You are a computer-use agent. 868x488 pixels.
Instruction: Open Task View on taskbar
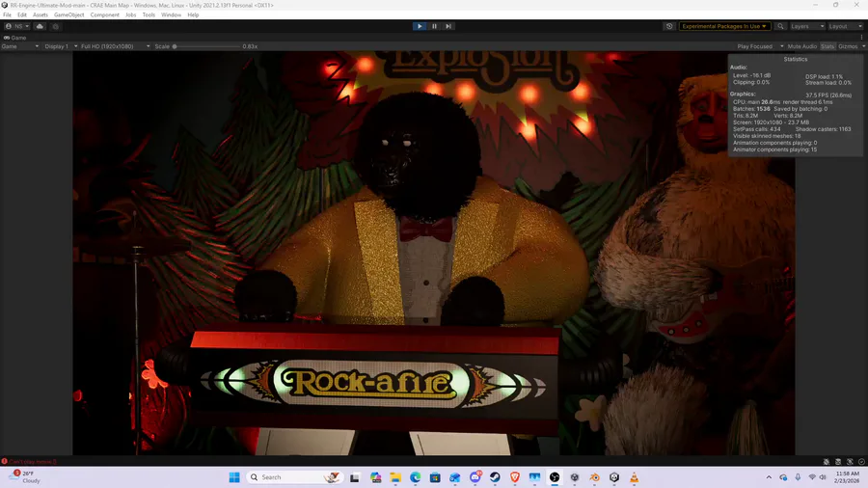point(355,477)
